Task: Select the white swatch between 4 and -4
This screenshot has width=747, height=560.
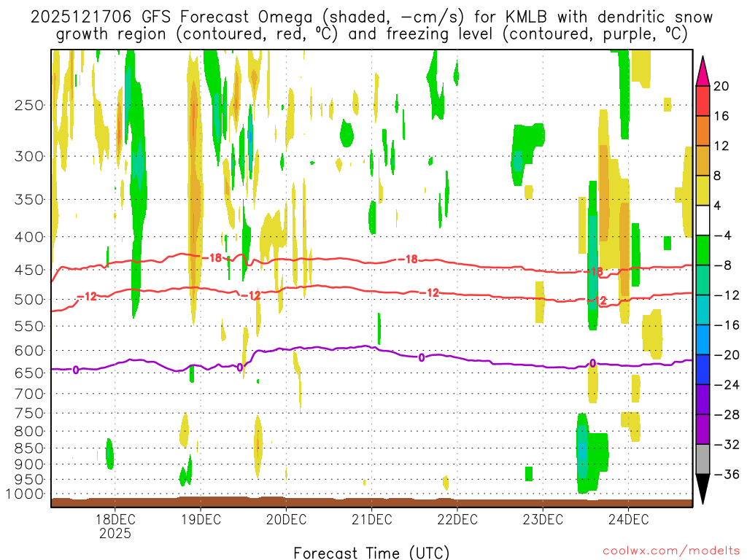Action: click(703, 220)
